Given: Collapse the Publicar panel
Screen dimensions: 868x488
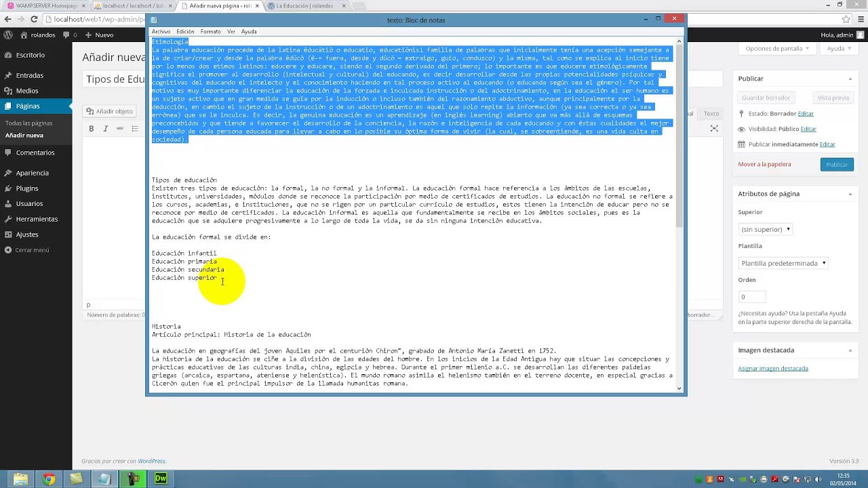Looking at the screenshot, I should [x=850, y=79].
